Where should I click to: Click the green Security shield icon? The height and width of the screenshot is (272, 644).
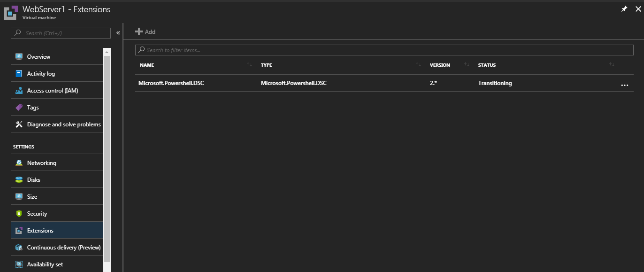(19, 213)
